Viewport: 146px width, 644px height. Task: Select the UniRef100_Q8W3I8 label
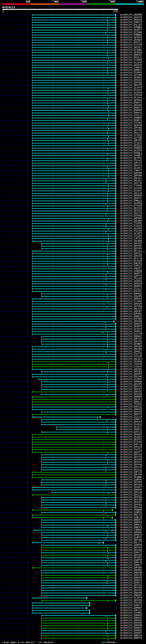[131, 638]
